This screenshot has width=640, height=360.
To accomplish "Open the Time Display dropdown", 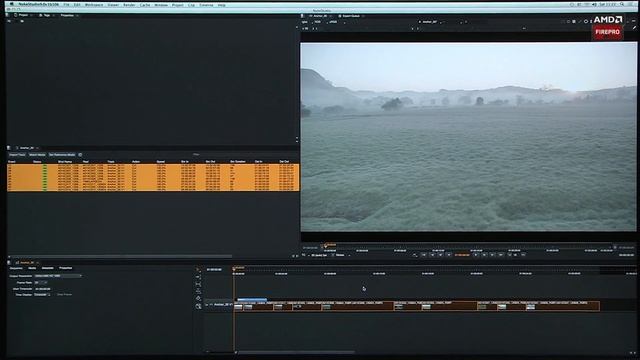I will (x=42, y=294).
